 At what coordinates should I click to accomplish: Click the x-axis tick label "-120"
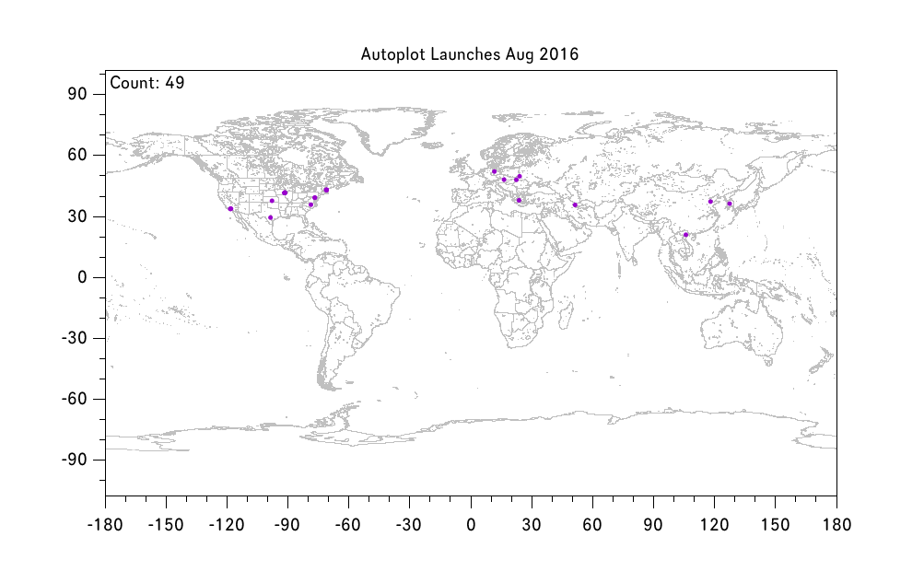[x=227, y=525]
